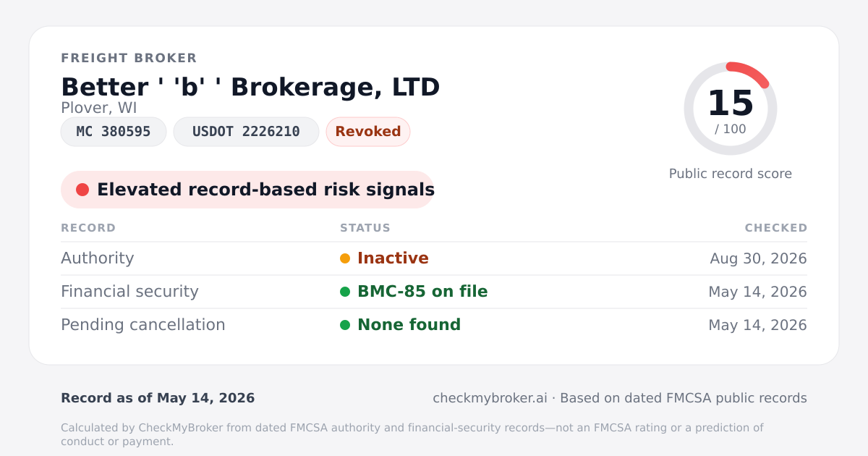Click the red dot beside Elevated risk signals
Screen dimensions: 868x456
tap(82, 190)
